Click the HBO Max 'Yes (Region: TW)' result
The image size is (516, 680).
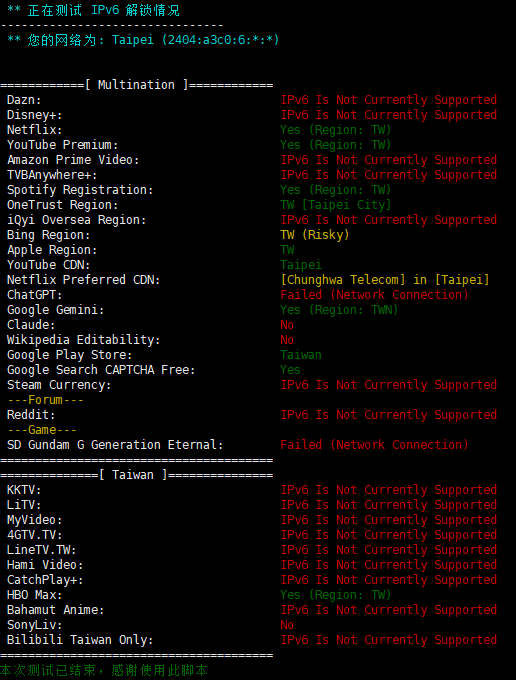click(336, 595)
